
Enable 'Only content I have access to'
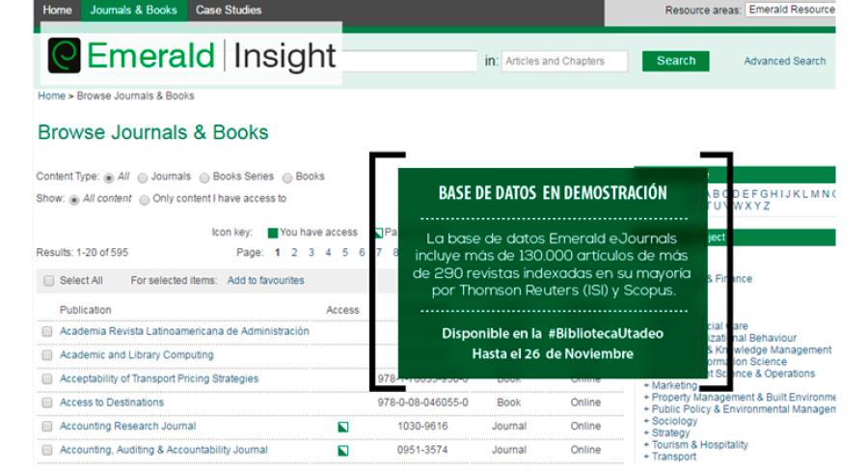click(x=145, y=200)
